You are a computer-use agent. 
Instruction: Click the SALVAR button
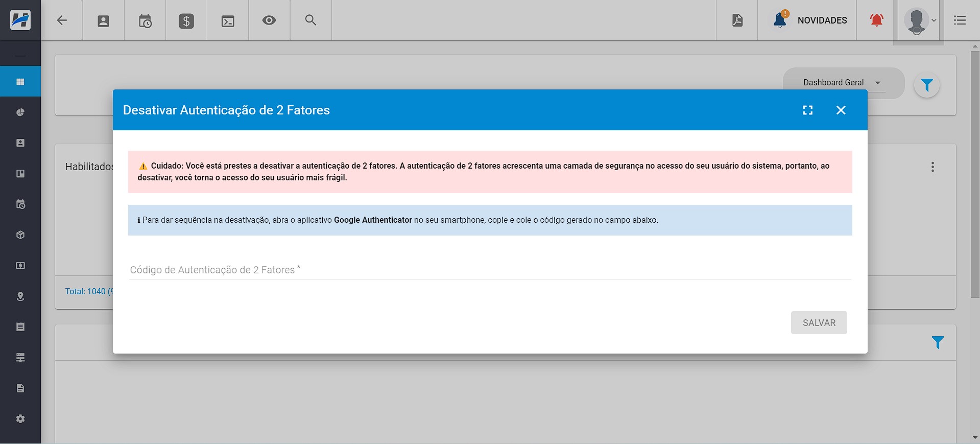coord(819,323)
